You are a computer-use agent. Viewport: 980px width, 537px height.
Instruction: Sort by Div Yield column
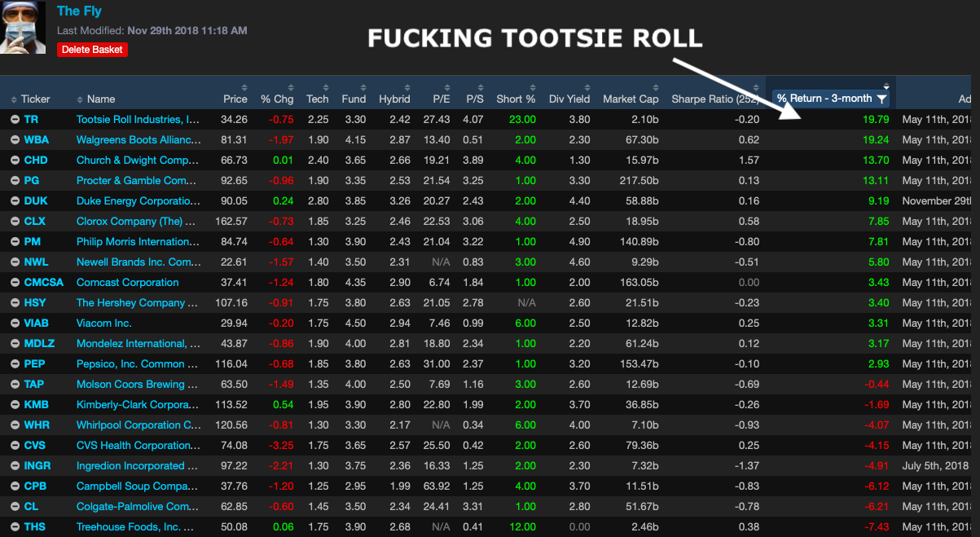[569, 99]
